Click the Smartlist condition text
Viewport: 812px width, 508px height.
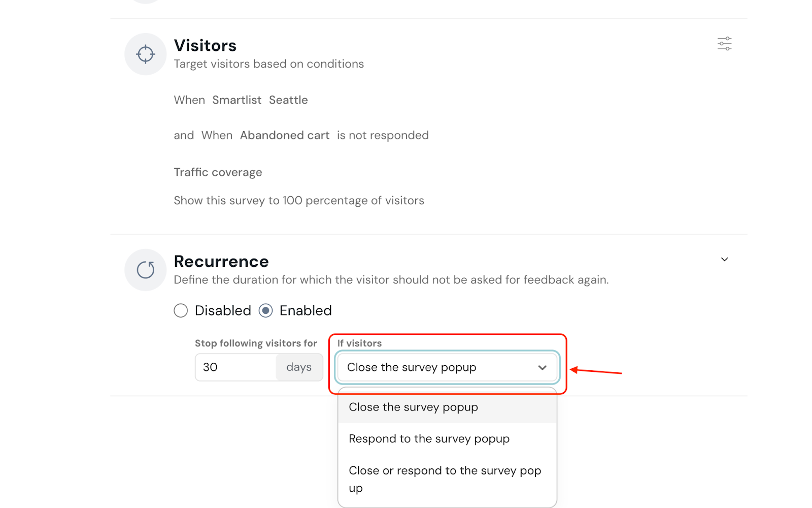tap(236, 100)
